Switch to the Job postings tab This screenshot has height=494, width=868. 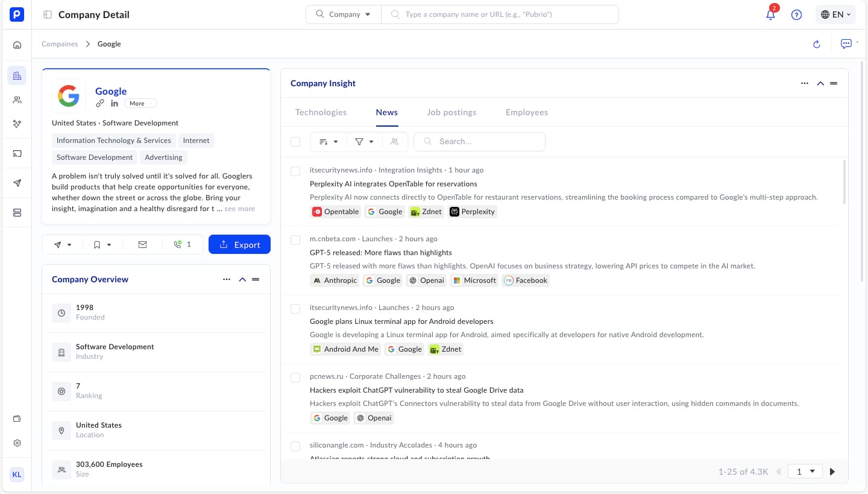451,112
